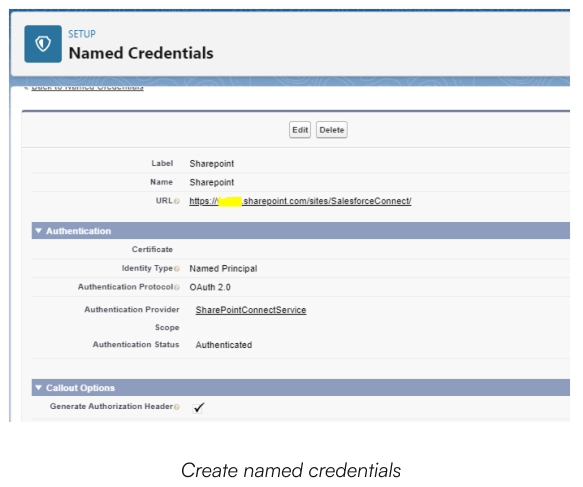Viewport: 583px width, 487px height.
Task: Click the Named Credentials shield icon
Action: pyautogui.click(x=43, y=44)
